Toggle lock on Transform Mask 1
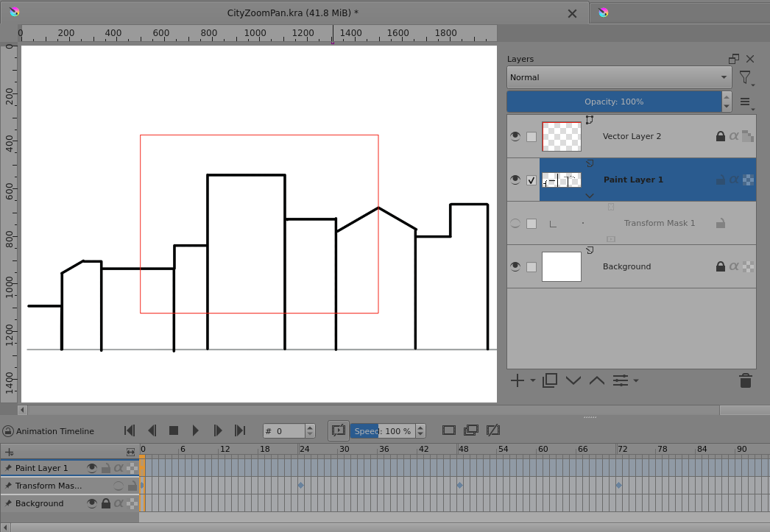The width and height of the screenshot is (770, 532). (721, 223)
